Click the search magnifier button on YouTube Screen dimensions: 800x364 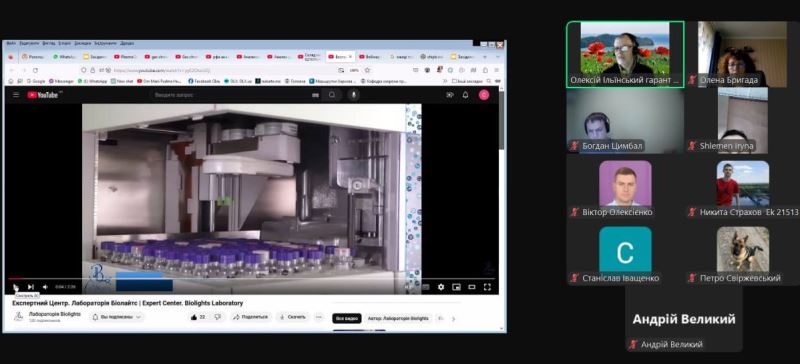pos(332,95)
